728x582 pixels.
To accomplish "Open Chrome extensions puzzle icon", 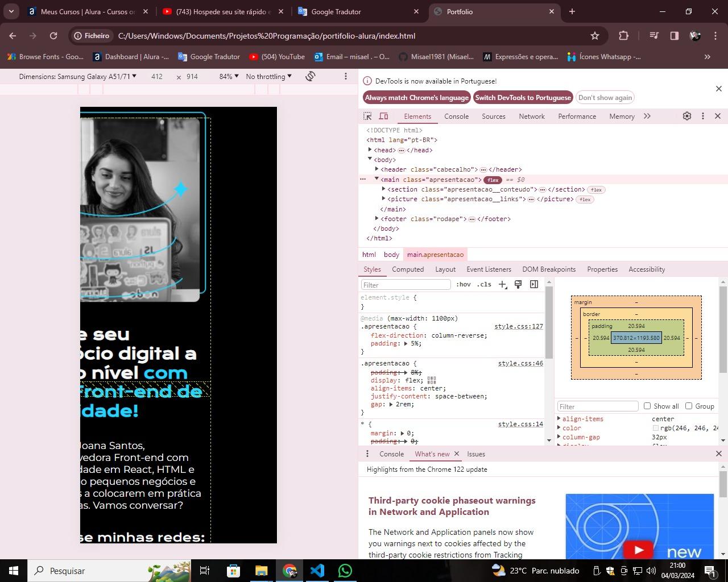I will pos(623,36).
